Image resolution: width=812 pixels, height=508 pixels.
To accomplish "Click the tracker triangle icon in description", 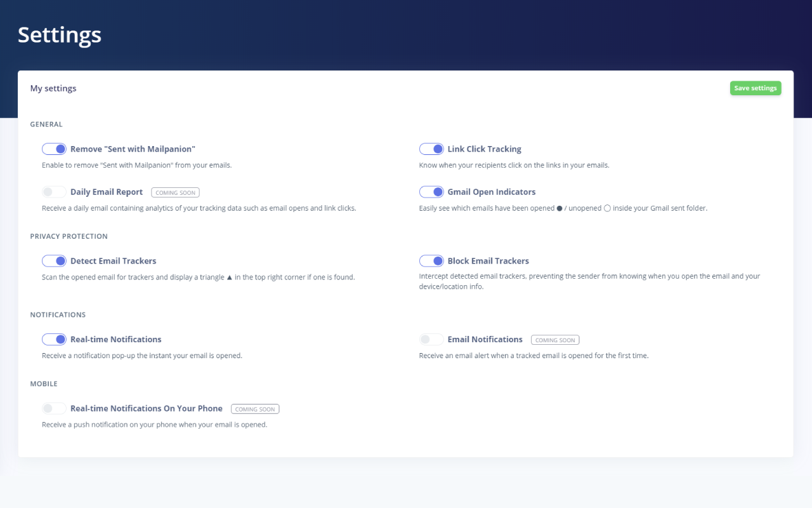I will point(230,277).
